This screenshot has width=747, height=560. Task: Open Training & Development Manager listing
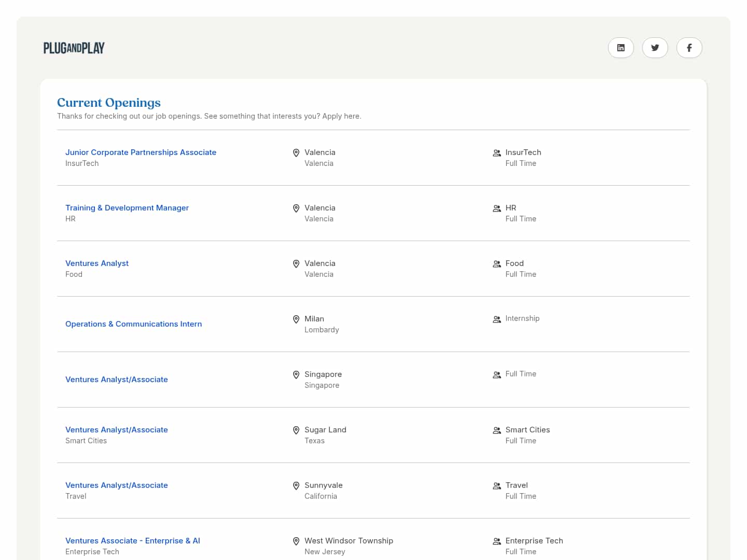tap(127, 208)
